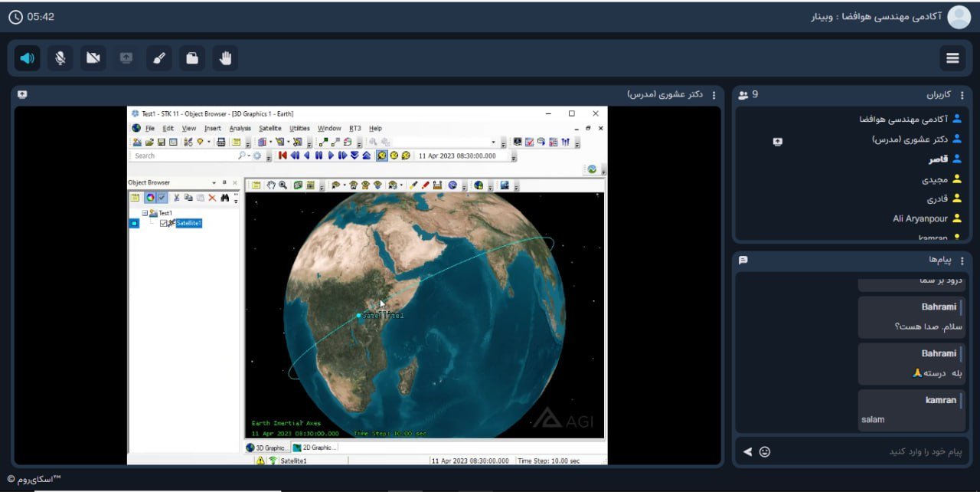
Task: Open the Find binoculars icon in Object Browser
Action: tap(225, 198)
